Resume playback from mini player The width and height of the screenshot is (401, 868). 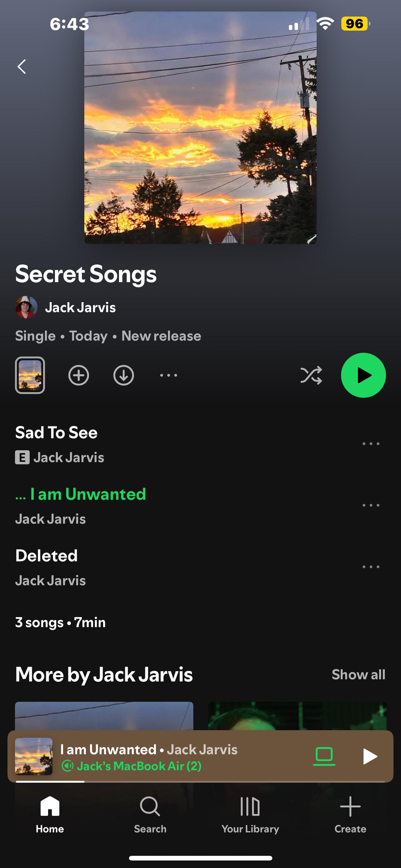point(370,756)
